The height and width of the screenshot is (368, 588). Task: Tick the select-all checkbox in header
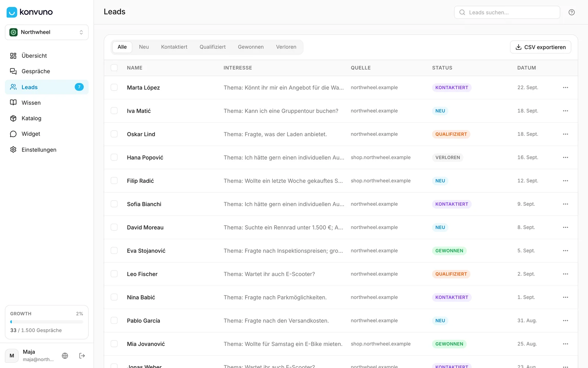pos(114,68)
